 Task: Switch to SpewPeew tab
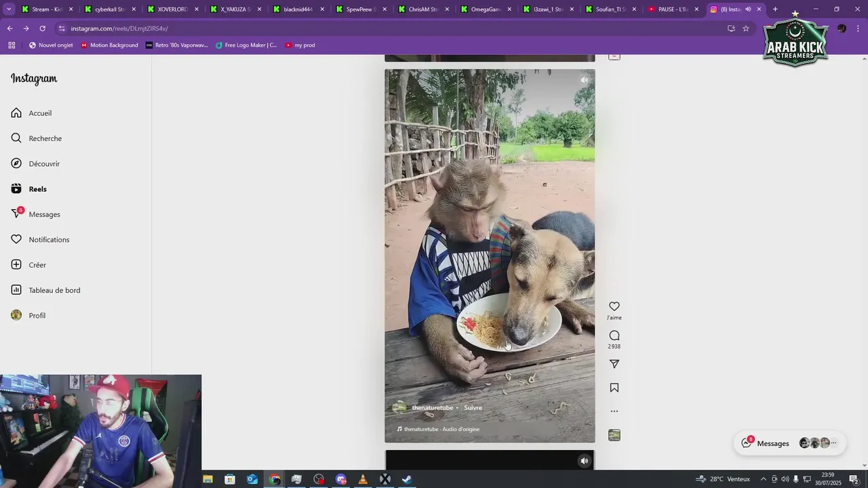[358, 9]
